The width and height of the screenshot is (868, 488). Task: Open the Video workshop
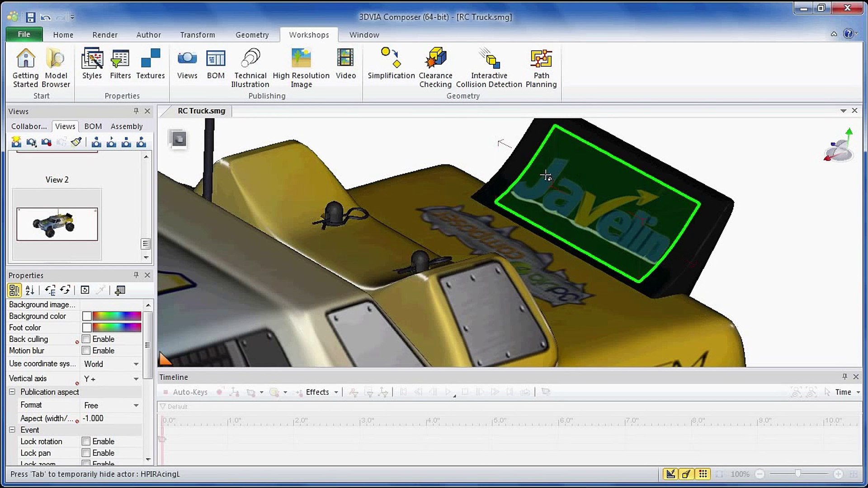tap(346, 64)
